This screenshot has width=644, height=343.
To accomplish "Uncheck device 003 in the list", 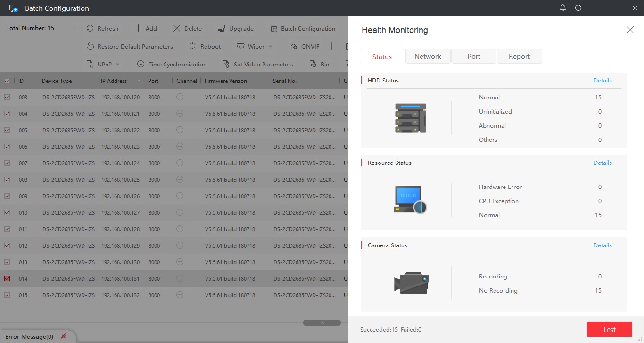I will (x=7, y=97).
